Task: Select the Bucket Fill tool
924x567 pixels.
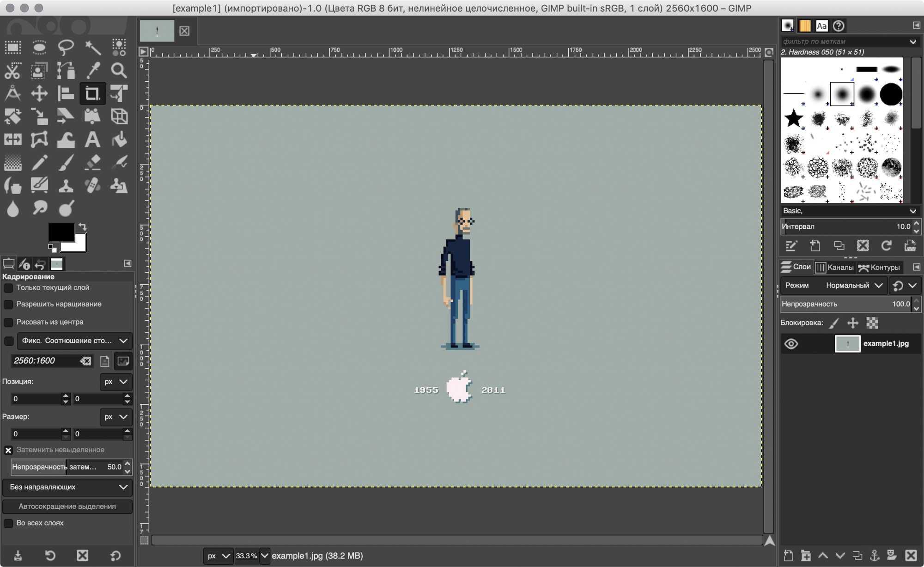Action: point(119,140)
